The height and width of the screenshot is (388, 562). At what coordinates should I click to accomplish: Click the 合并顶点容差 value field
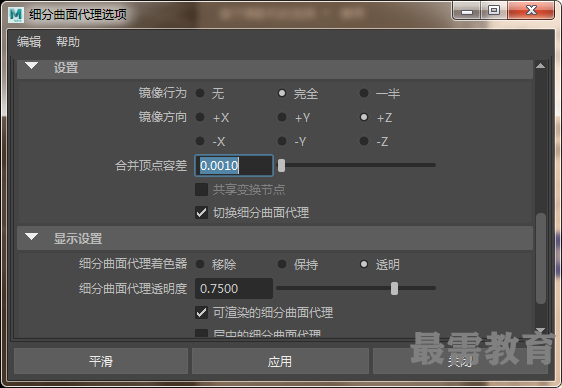click(x=234, y=166)
